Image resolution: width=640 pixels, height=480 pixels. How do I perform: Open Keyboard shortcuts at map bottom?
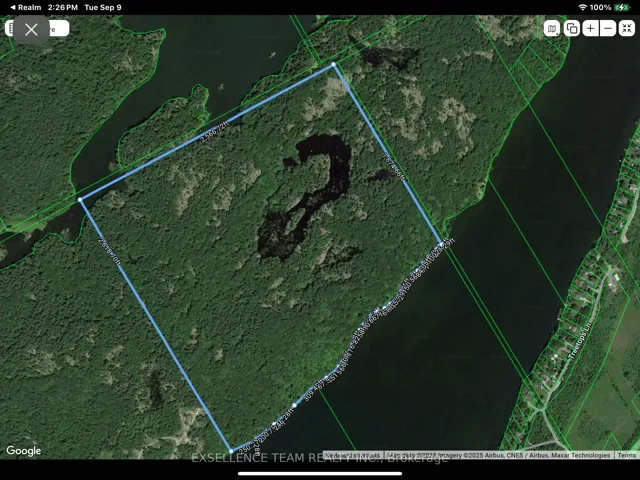click(352, 455)
